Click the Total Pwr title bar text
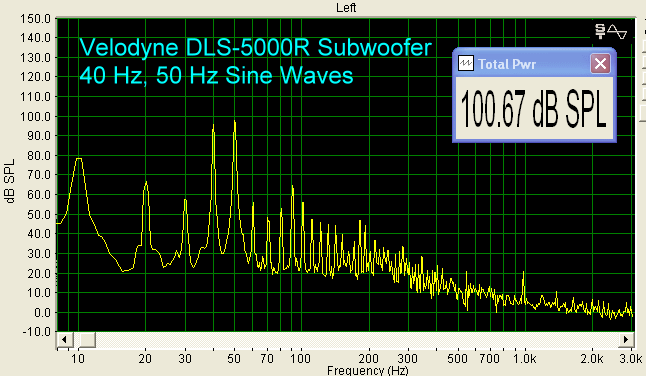 tap(507, 64)
